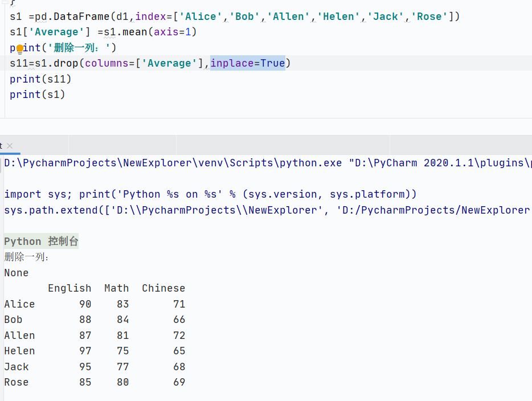
Task: Click the None output line
Action: pos(16,273)
